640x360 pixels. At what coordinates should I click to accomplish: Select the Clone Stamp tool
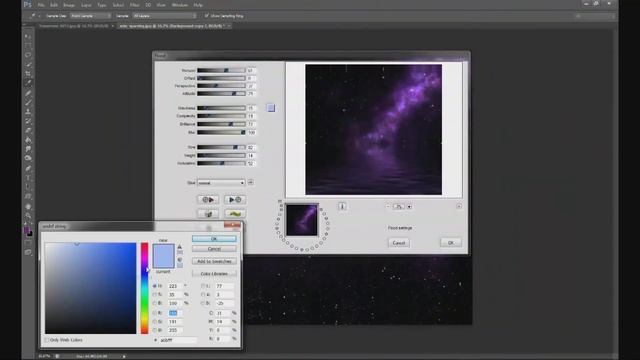28,112
